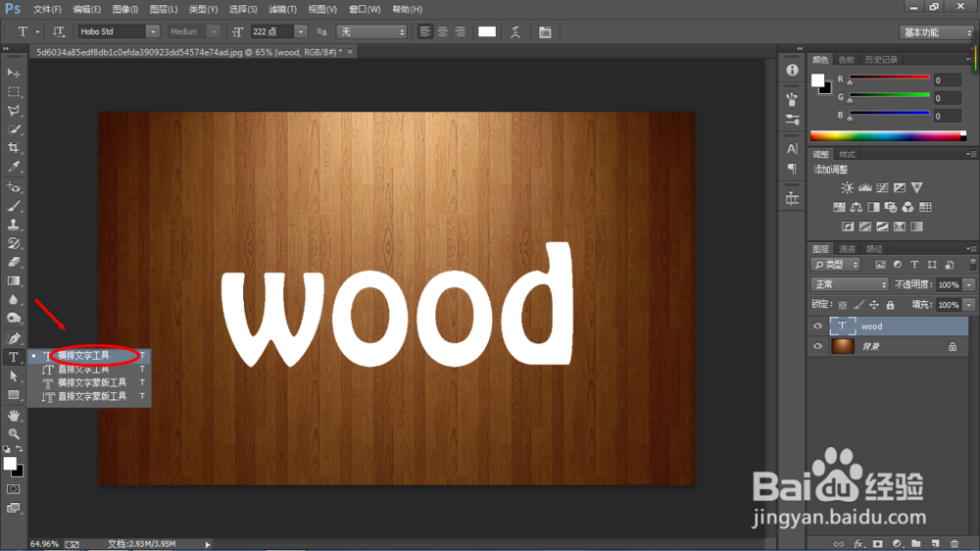Select the Quick Selection tool

pos(13,129)
